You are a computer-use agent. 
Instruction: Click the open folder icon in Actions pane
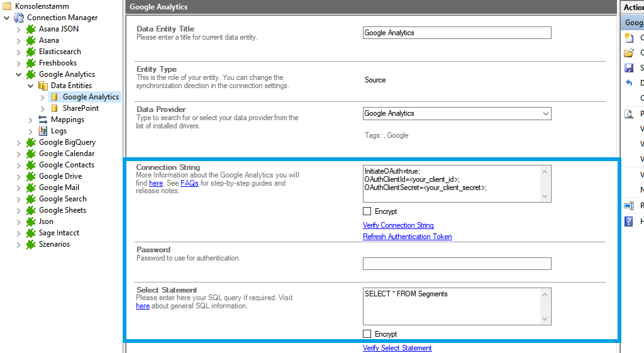pyautogui.click(x=628, y=53)
